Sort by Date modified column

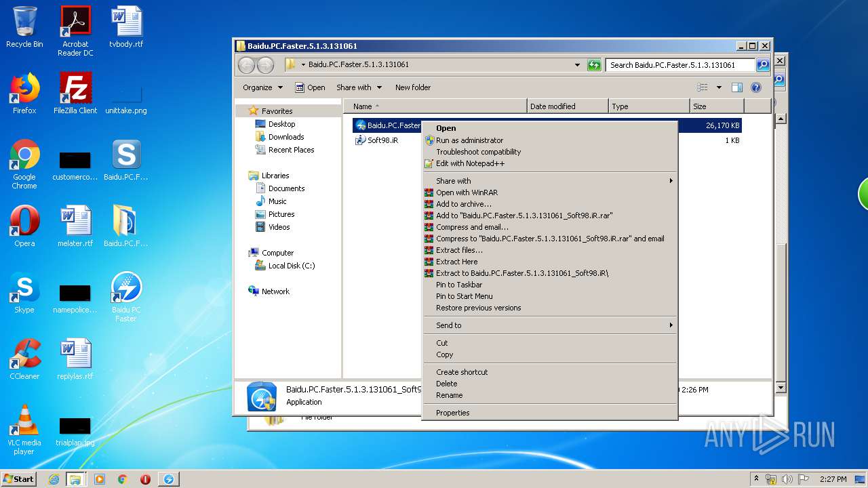point(567,106)
